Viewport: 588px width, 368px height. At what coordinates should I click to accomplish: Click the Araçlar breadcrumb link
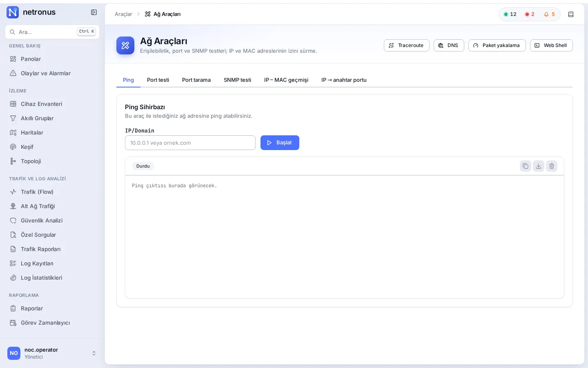click(x=123, y=14)
